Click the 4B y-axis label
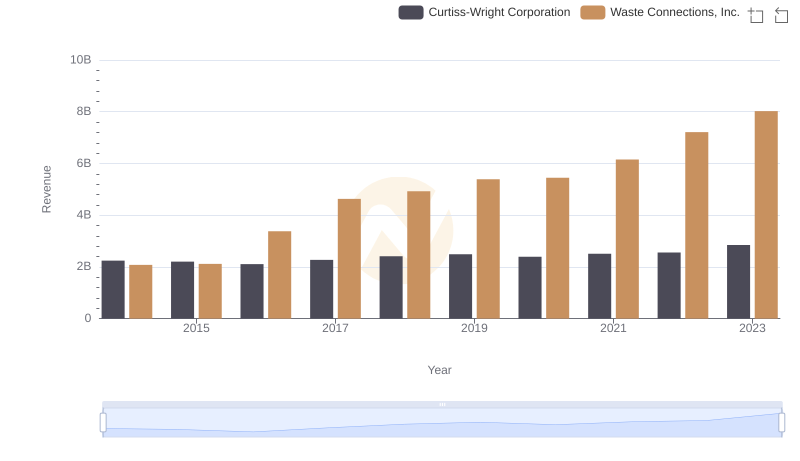 [x=84, y=215]
